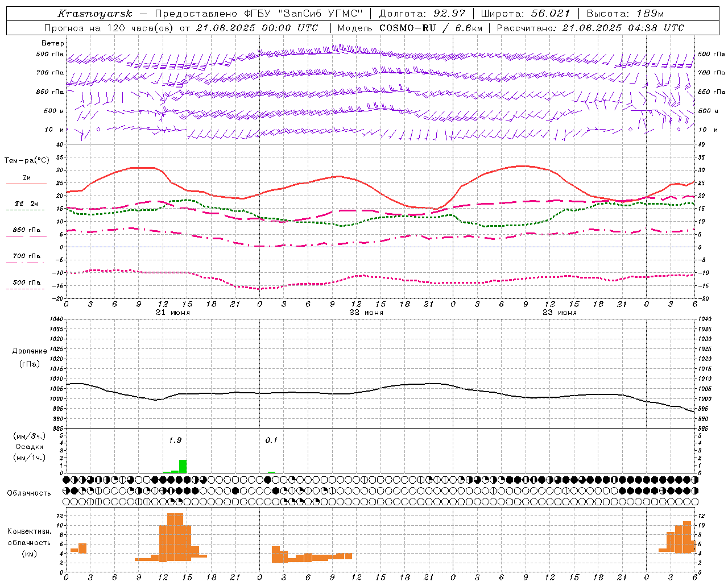Click the 'Ветер' wind panel label
The height and width of the screenshot is (582, 728).
53,43
